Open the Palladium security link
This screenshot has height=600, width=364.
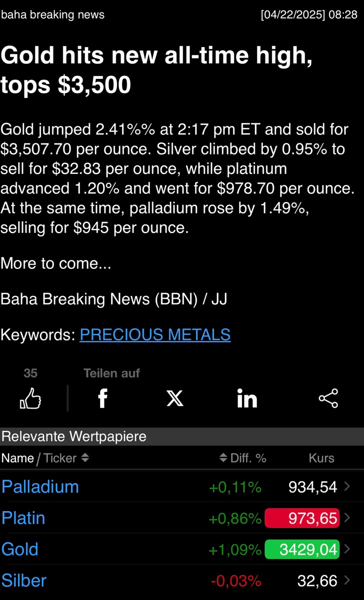[40, 486]
